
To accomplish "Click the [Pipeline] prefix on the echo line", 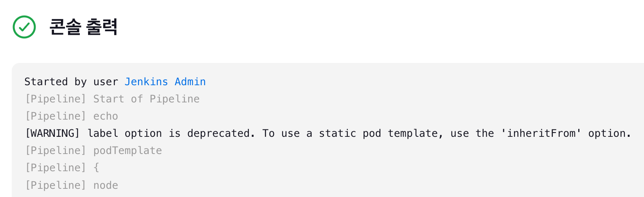I will 55,116.
